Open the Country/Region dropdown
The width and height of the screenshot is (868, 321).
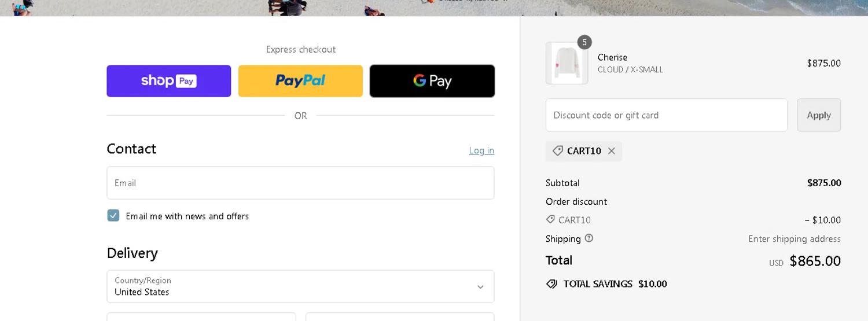pos(300,286)
